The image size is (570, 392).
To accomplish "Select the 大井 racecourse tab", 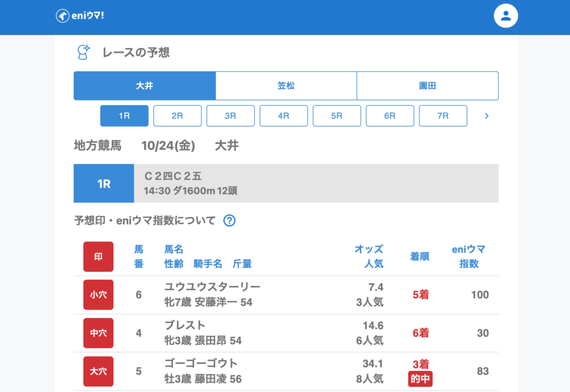I will pos(145,86).
